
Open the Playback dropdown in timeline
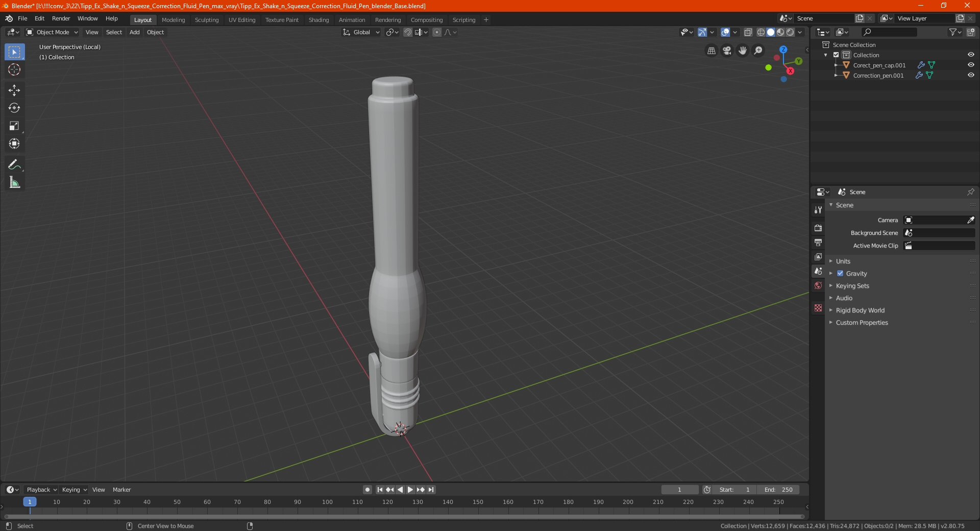click(41, 490)
